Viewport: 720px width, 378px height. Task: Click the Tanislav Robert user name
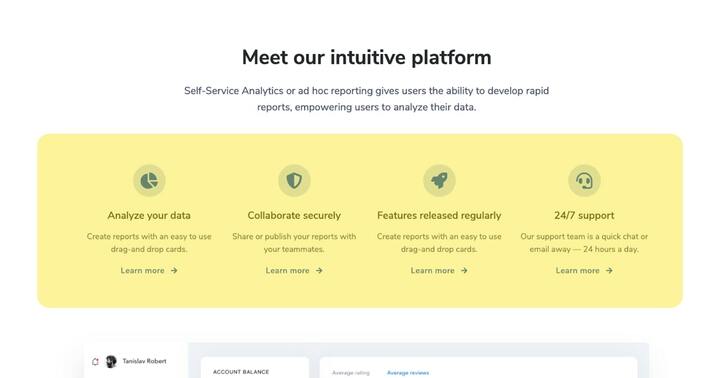point(144,361)
